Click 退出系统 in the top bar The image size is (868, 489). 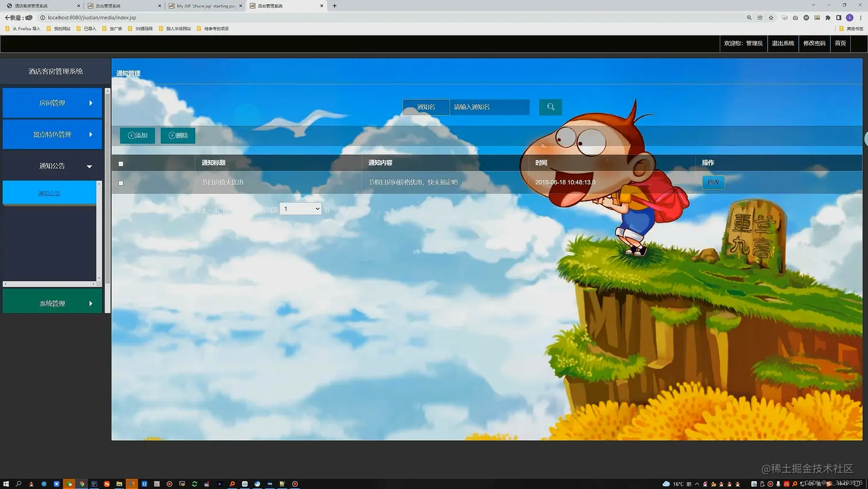(782, 43)
